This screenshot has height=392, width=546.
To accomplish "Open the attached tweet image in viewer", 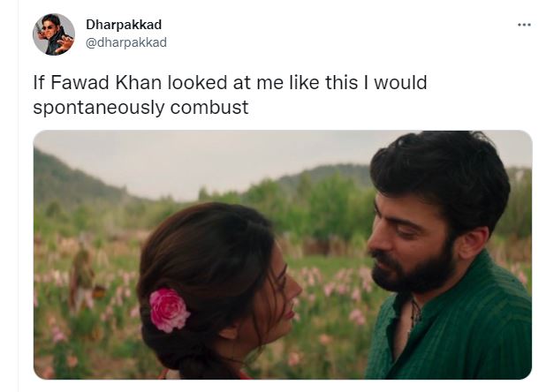I will (283, 255).
